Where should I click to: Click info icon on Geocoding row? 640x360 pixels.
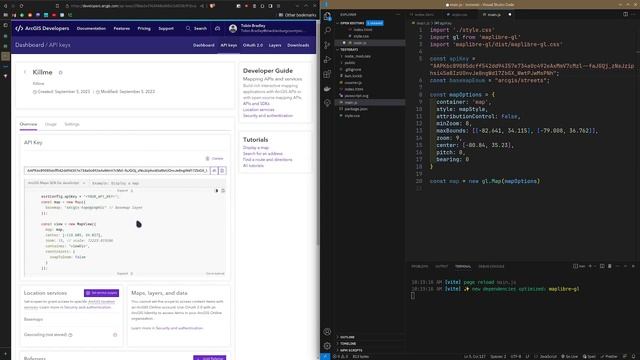[71, 335]
